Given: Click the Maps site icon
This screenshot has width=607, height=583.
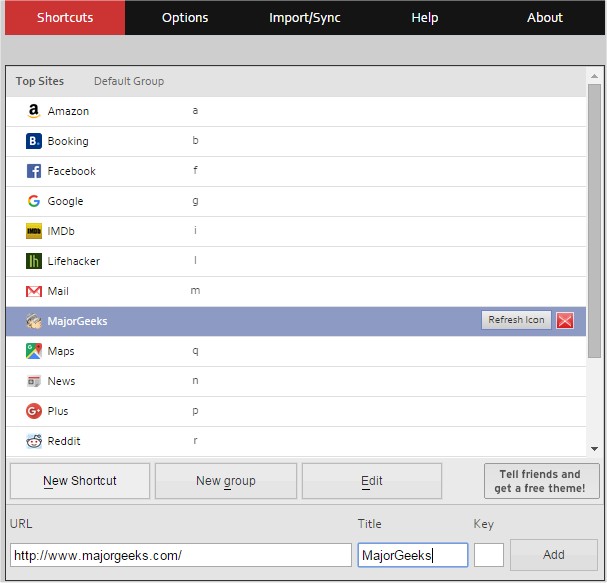Looking at the screenshot, I should pyautogui.click(x=34, y=351).
